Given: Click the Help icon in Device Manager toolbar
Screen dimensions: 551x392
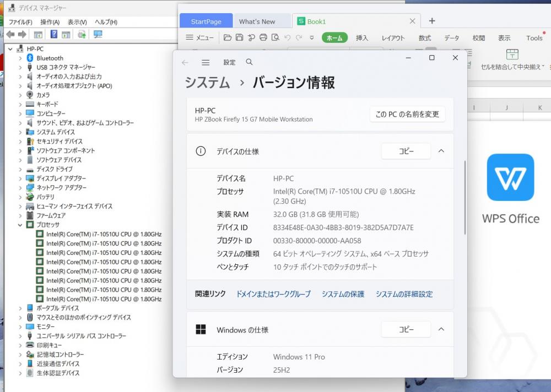Looking at the screenshot, I should point(54,34).
